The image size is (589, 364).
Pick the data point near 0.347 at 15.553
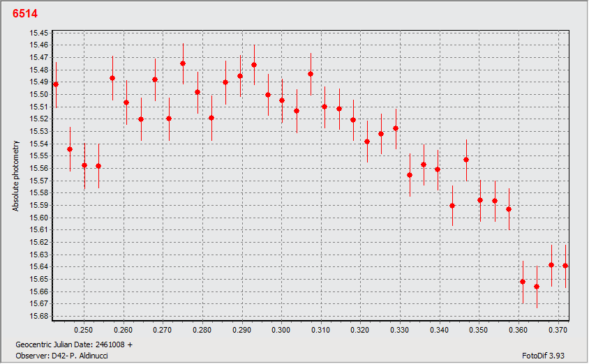[x=466, y=160]
